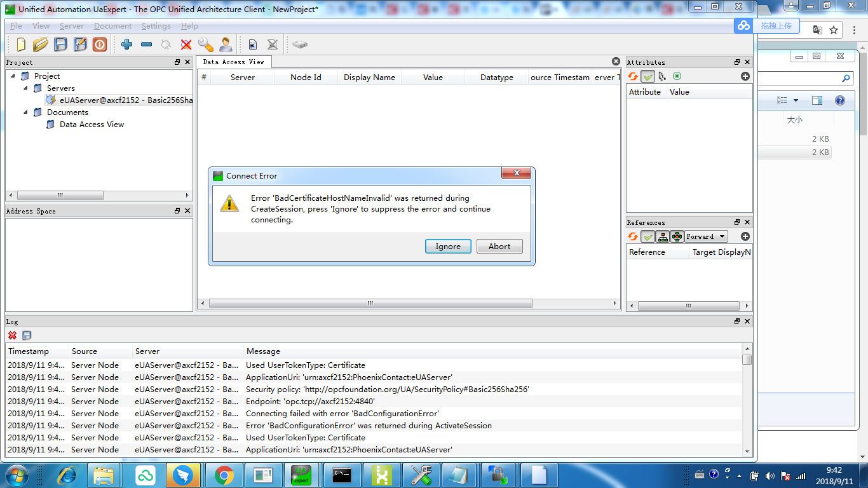The image size is (868, 488).
Task: Open the File menu
Action: coord(16,26)
